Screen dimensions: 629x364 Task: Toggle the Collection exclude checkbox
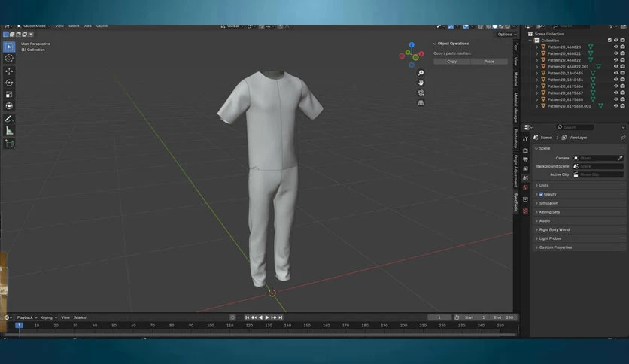(x=609, y=40)
